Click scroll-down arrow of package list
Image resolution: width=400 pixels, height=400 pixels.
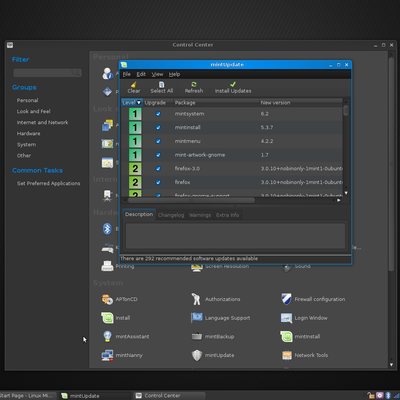(346, 193)
